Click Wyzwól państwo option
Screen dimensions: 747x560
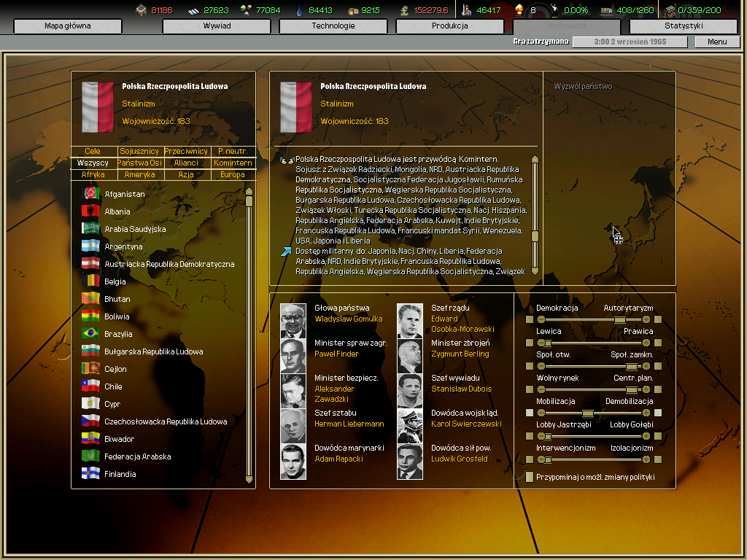pos(583,86)
